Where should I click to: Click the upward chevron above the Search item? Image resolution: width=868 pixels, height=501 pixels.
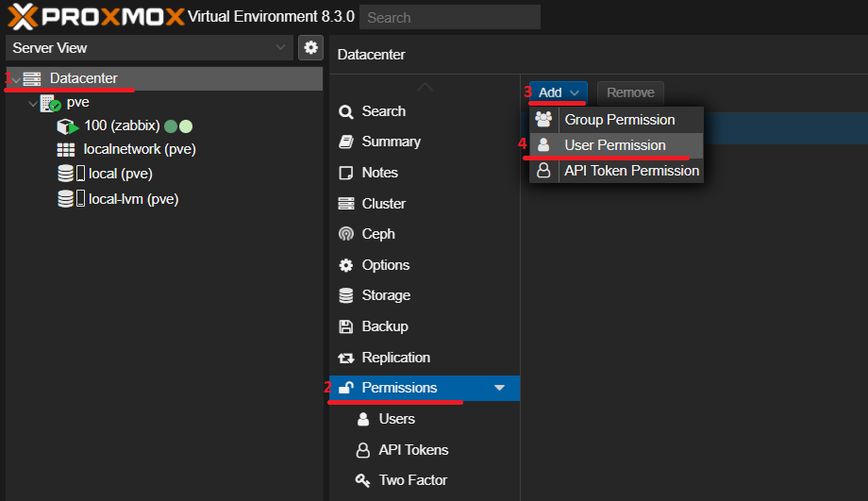tap(425, 88)
